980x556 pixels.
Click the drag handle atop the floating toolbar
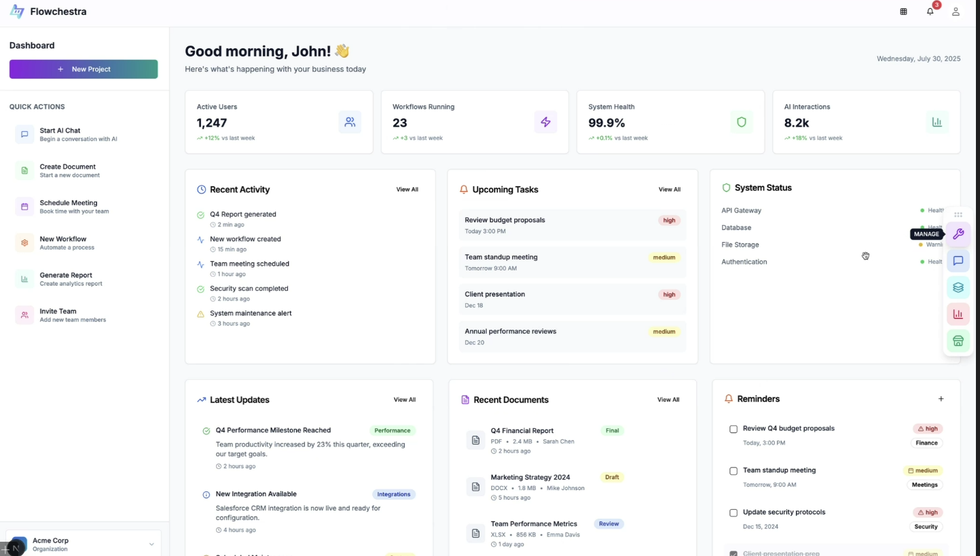coord(958,215)
